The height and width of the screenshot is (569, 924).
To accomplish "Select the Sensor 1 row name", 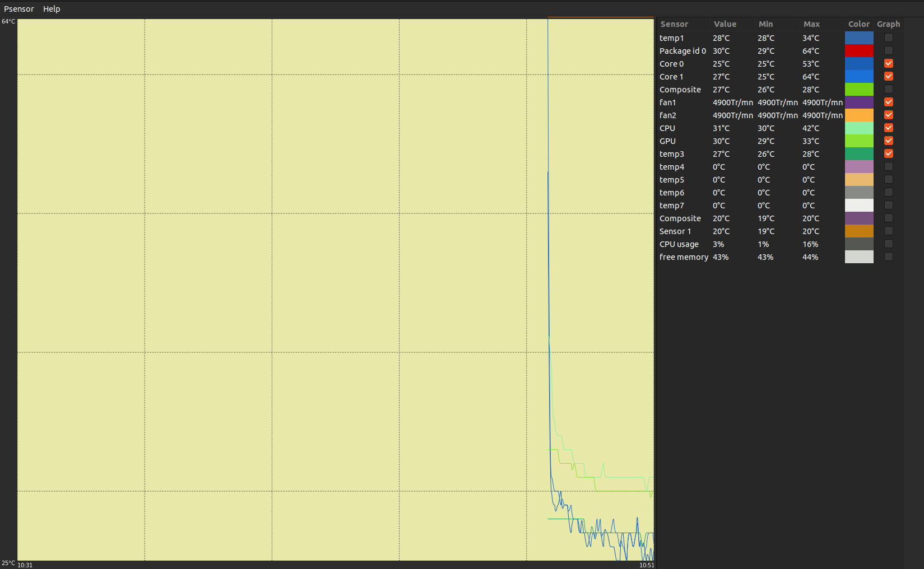I will [x=675, y=231].
